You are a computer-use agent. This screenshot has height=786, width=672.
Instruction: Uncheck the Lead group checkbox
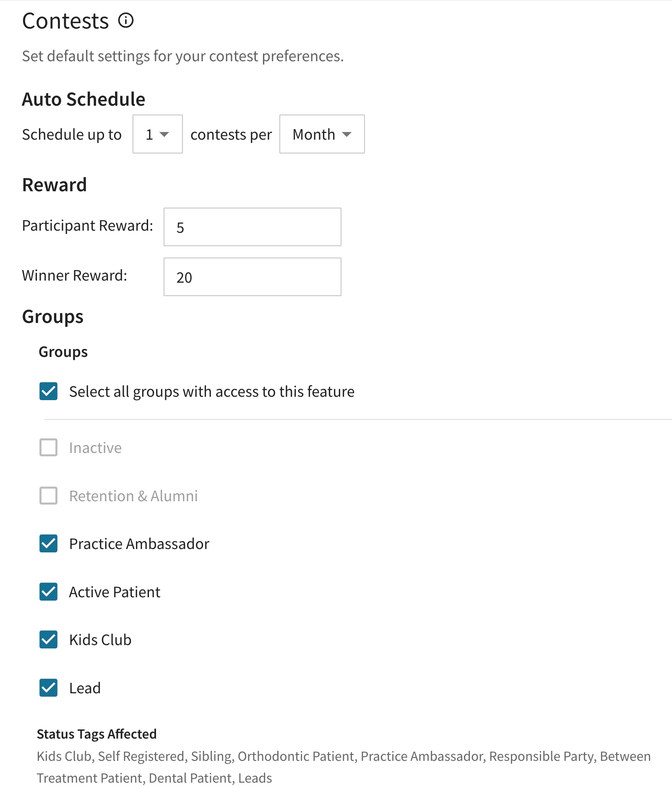[x=49, y=688]
